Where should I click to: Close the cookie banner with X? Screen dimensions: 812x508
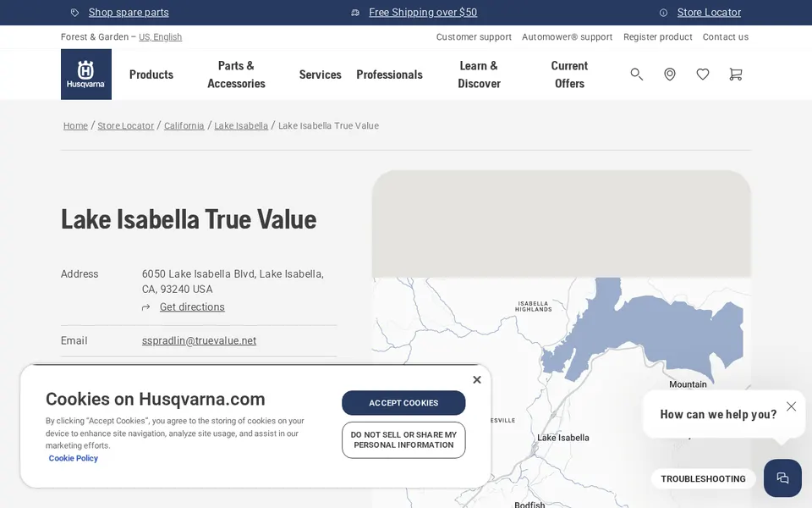point(477,380)
